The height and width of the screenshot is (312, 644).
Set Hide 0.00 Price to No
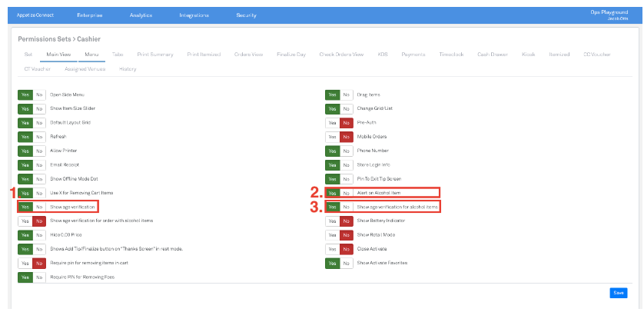click(x=39, y=235)
